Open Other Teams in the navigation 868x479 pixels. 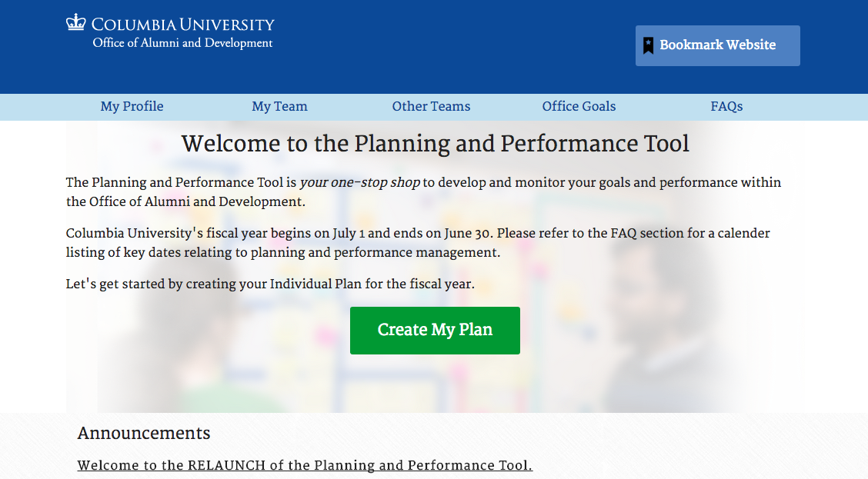pos(431,106)
